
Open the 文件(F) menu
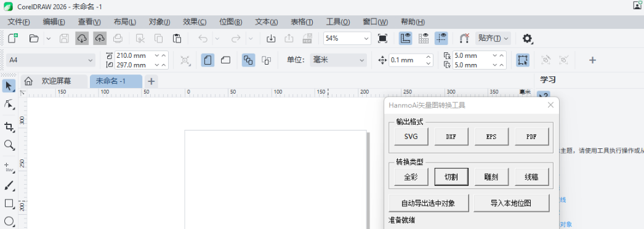tap(19, 22)
